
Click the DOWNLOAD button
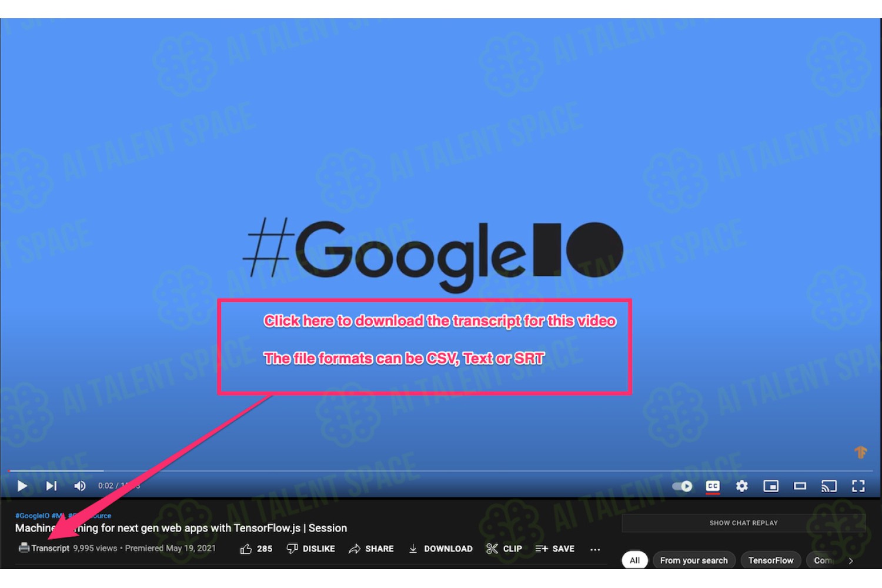tap(440, 549)
